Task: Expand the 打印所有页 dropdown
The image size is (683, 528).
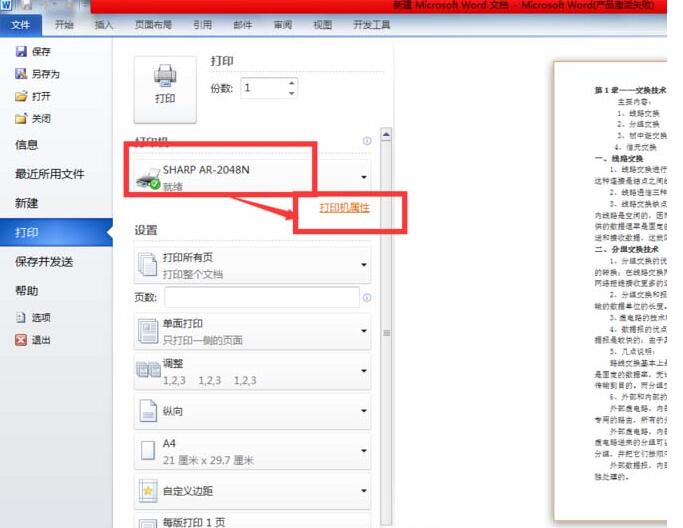Action: tap(364, 264)
